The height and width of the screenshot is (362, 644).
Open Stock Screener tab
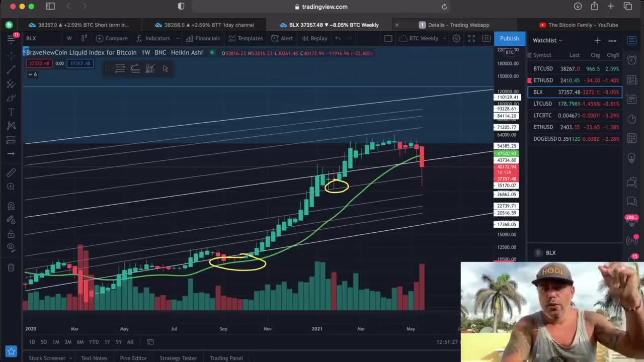[47, 358]
